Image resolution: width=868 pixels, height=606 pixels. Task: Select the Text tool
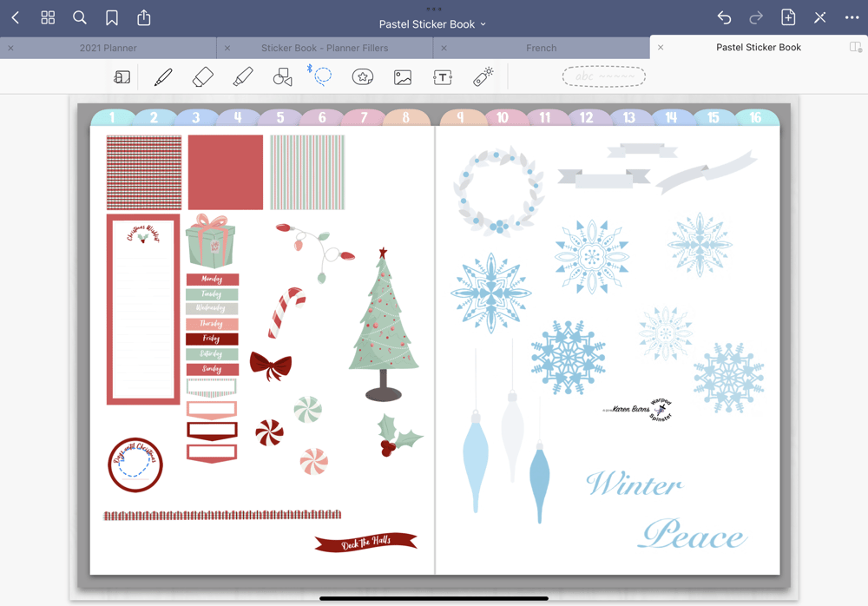[443, 76]
